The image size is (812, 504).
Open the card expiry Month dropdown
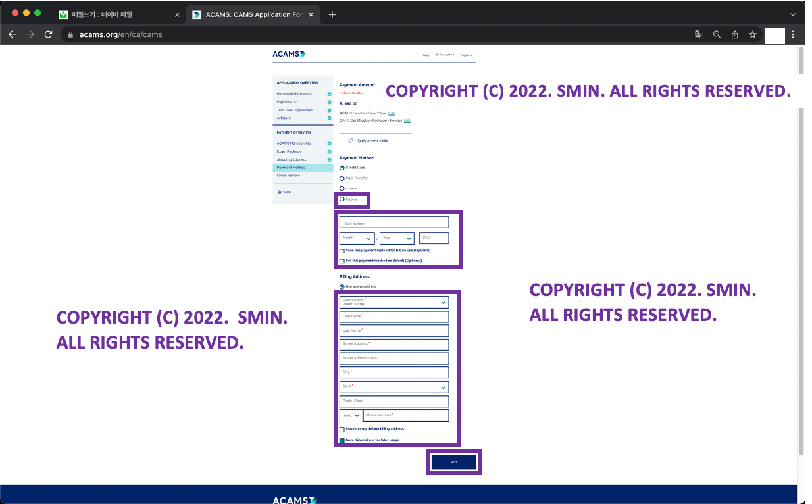(x=357, y=238)
